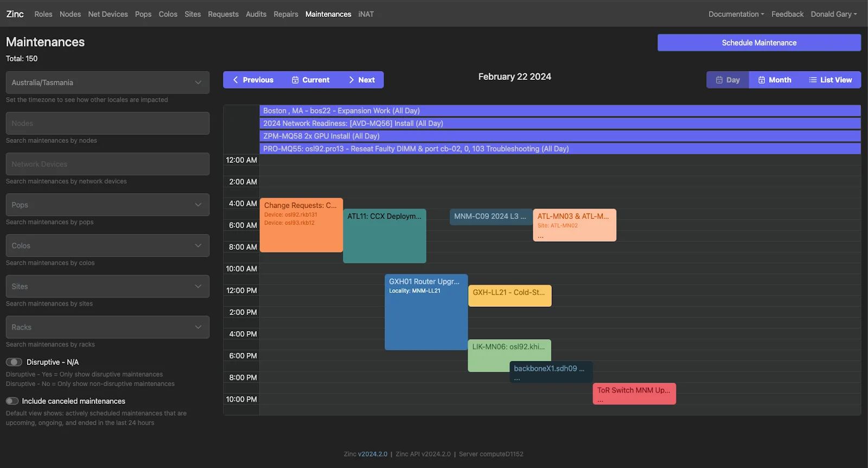Click the Schedule Maintenance button

tap(758, 43)
